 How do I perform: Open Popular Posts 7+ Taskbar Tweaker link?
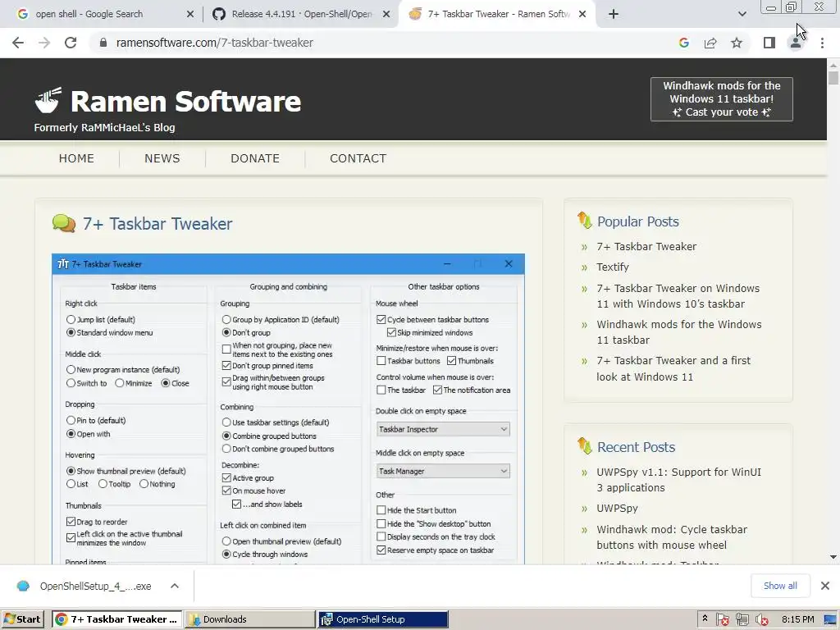pyautogui.click(x=646, y=246)
